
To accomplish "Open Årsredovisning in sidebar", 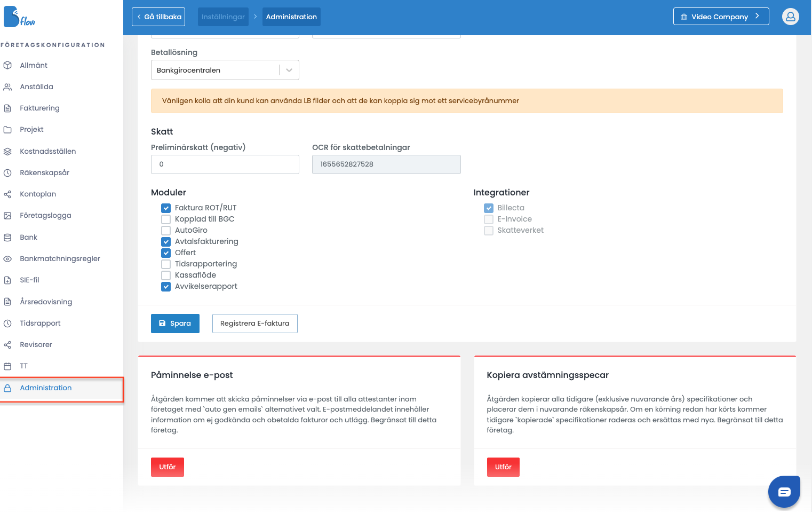I will coord(46,302).
